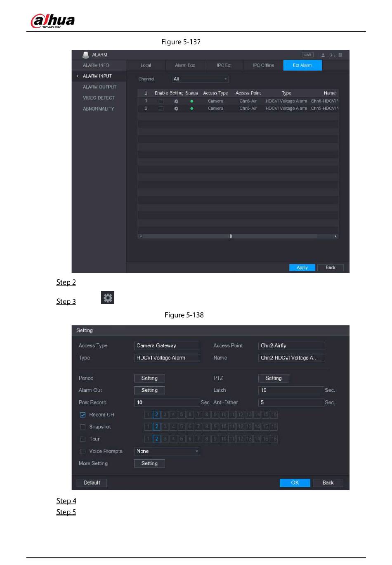Expand the ALARM INPUT menu arrow
Viewport: 392px width, 565px height.
coord(77,76)
